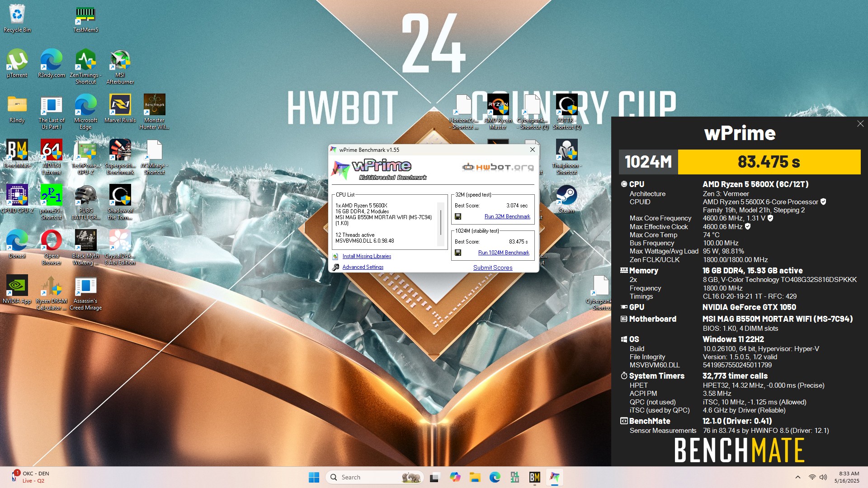Image resolution: width=868 pixels, height=488 pixels.
Task: Launch TechPowerUp GPU-Z icon
Action: (x=85, y=157)
